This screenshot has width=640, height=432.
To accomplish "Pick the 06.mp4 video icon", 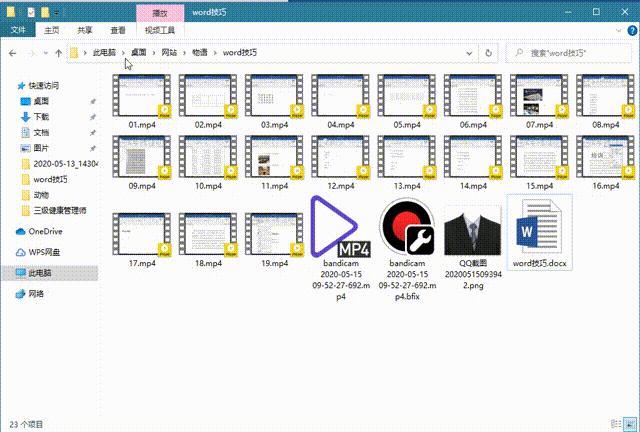I will click(x=473, y=96).
